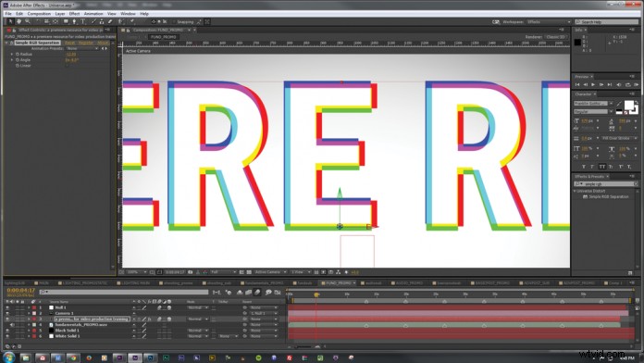Click the red label color of Null 1

[x=34, y=307]
